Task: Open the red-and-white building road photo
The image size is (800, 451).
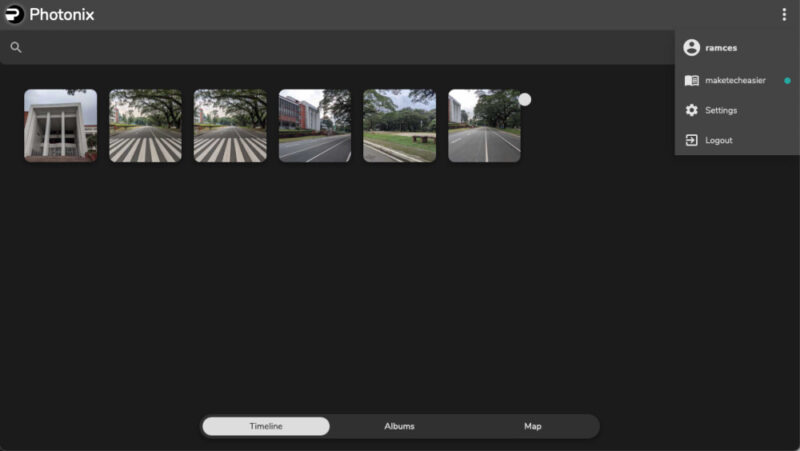Action: click(315, 126)
